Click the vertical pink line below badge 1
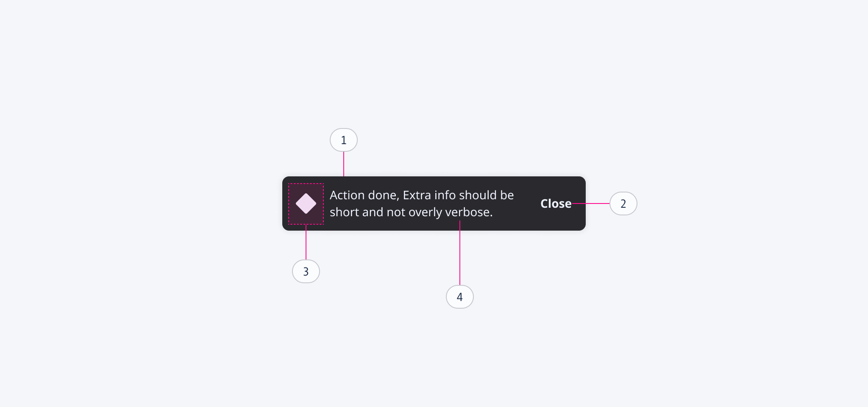868x407 pixels. 343,164
